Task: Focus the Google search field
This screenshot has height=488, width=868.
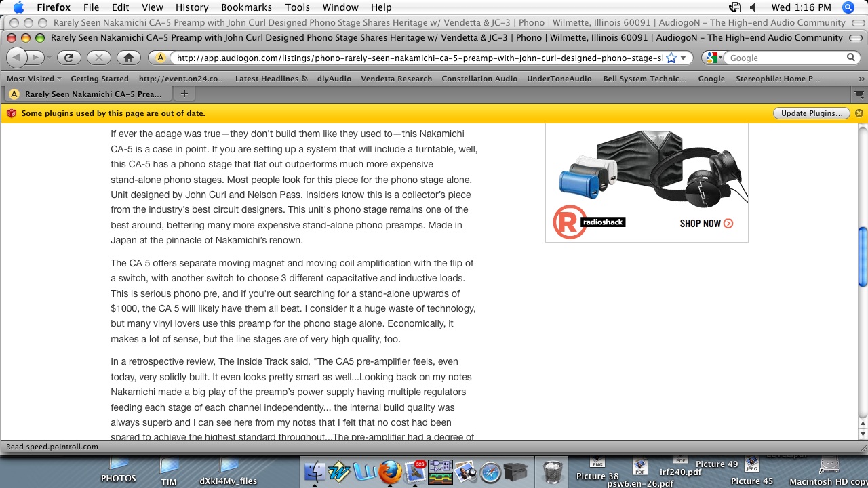Action: 786,58
